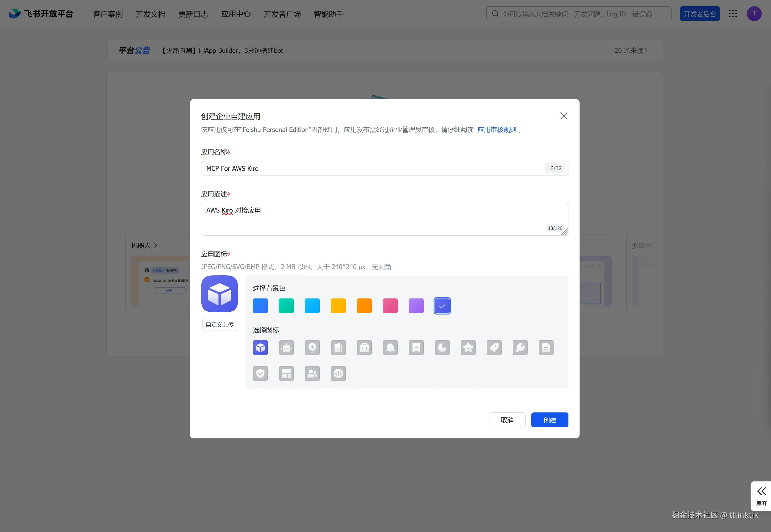Pick the code brackets app icon
This screenshot has height=532, width=771.
tap(338, 374)
